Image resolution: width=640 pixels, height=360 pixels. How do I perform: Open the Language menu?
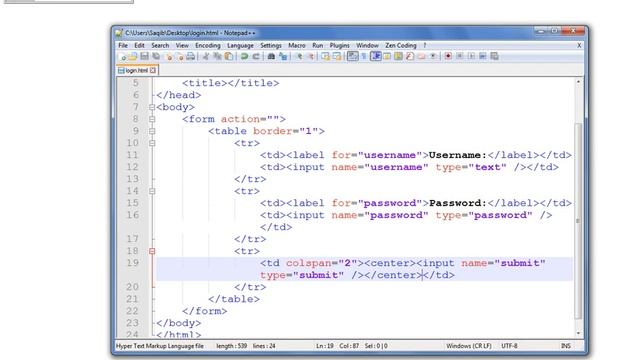(x=240, y=45)
